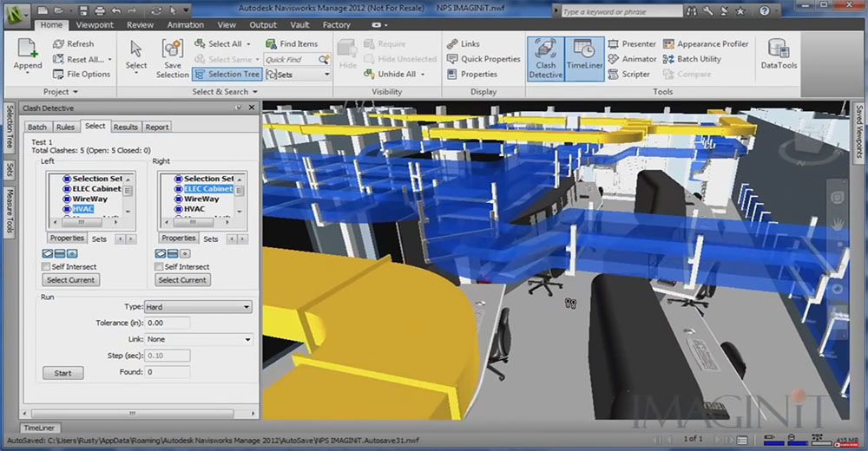Click the Print icon in quick access toolbar

[x=100, y=10]
